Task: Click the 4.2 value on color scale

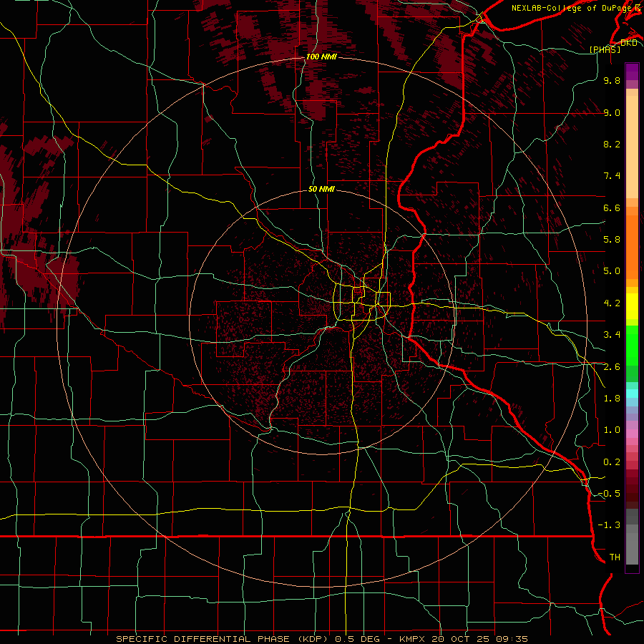Action: [x=612, y=303]
